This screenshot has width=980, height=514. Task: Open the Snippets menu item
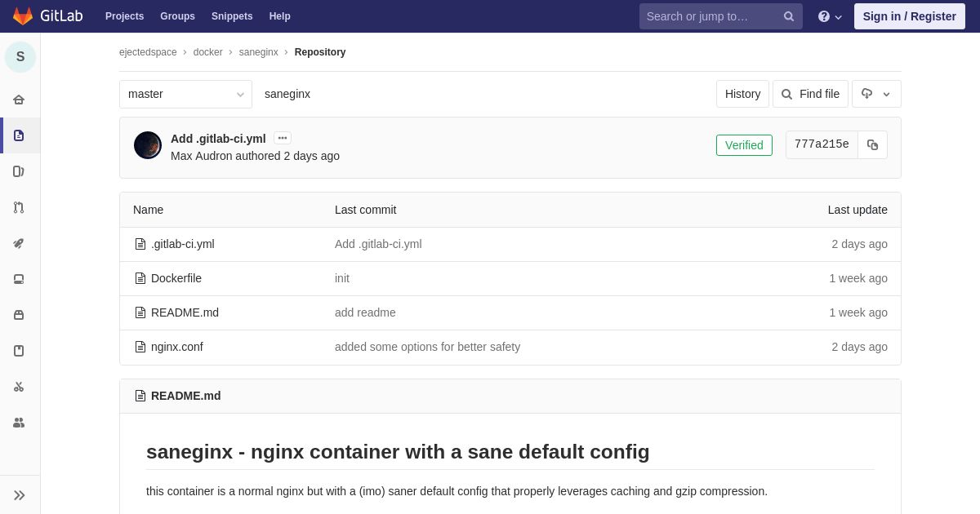232,16
